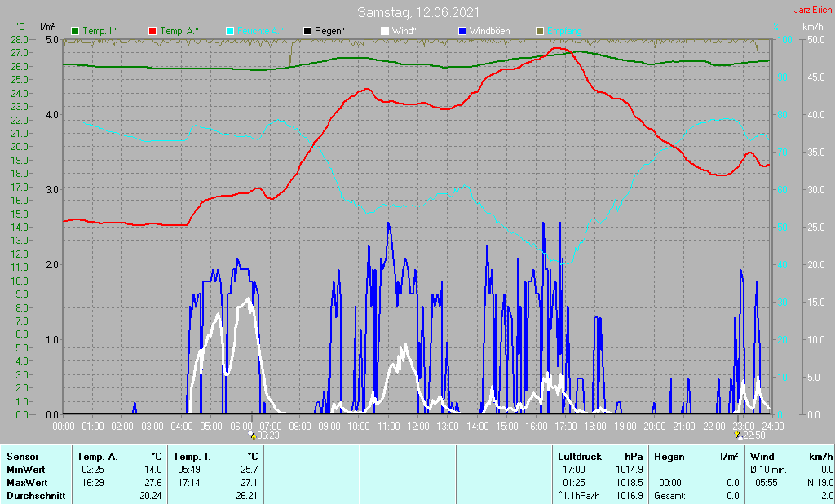This screenshot has height=504, width=835.
Task: Click the pressure maximum '1018.5'
Action: pyautogui.click(x=630, y=483)
